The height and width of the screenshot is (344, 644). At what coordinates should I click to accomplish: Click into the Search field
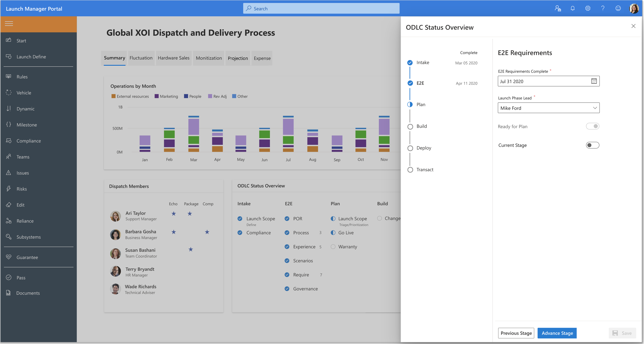click(x=321, y=8)
